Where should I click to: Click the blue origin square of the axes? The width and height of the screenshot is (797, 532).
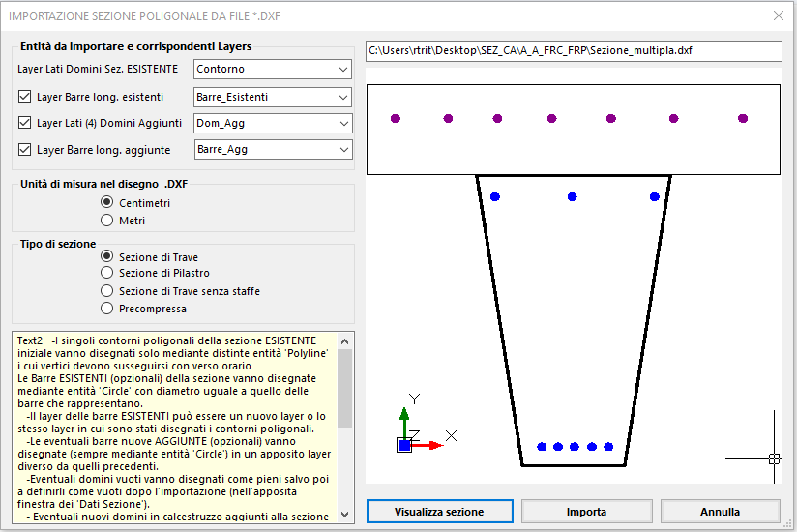[x=404, y=445]
